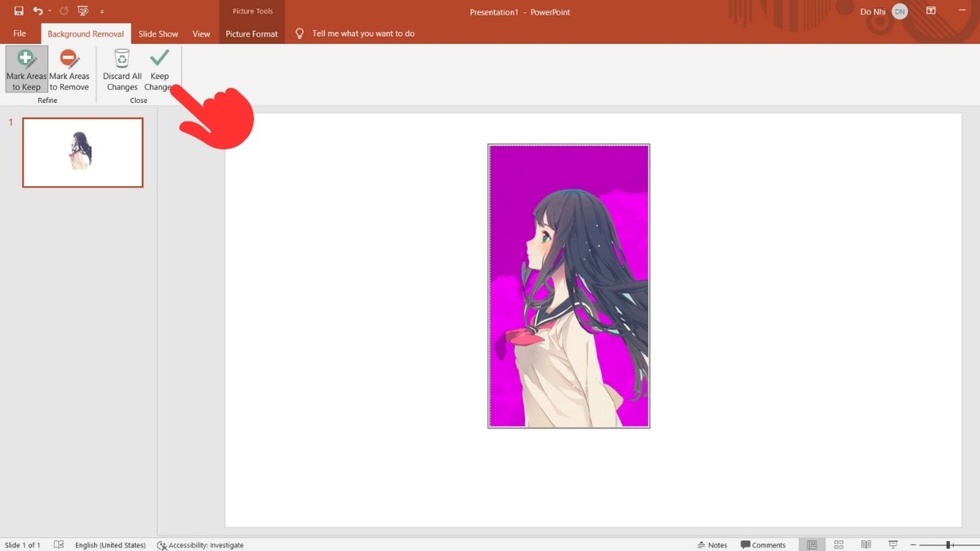980x551 pixels.
Task: Open the File tab
Action: pyautogui.click(x=20, y=33)
